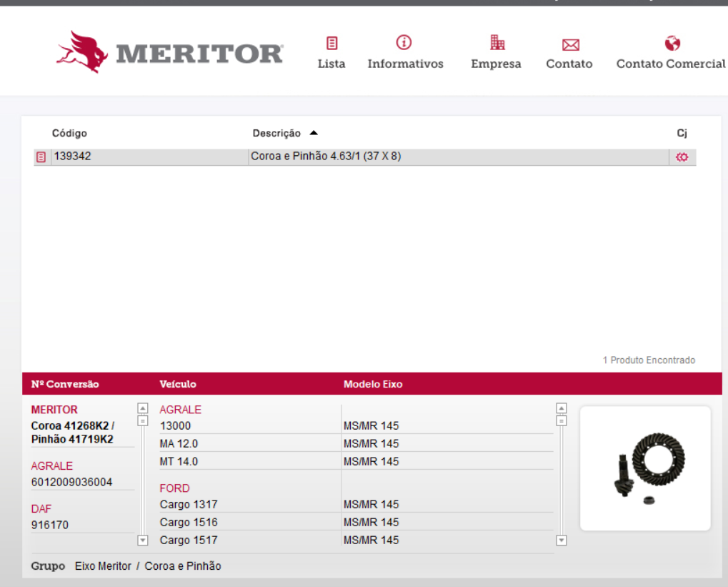Open the Contato menu label
728x587 pixels.
click(569, 64)
